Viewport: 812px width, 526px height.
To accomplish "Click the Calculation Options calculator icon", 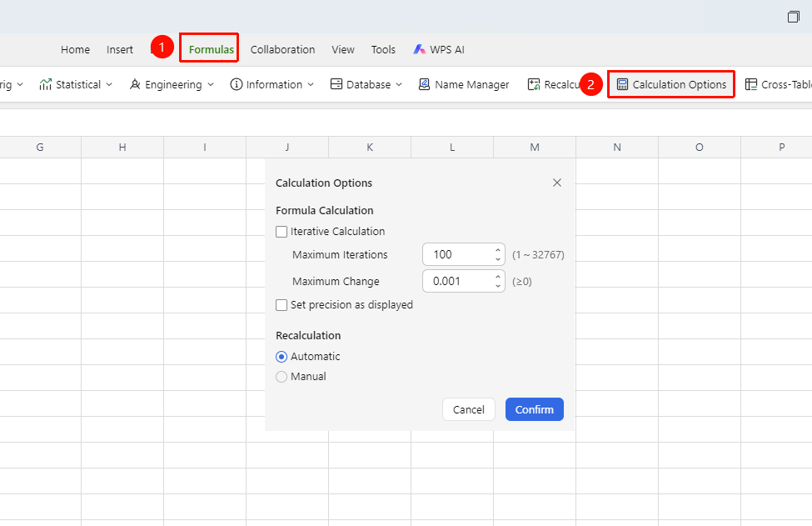I will click(622, 84).
